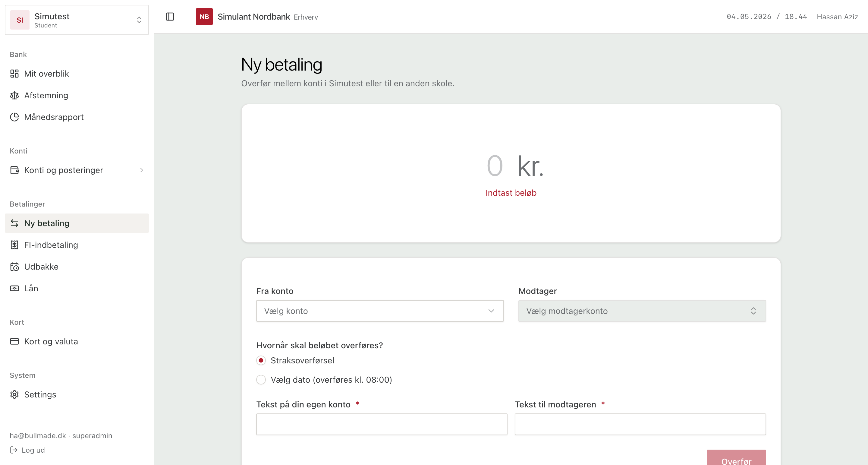Click the Overfør button
The image size is (868, 465).
click(736, 457)
